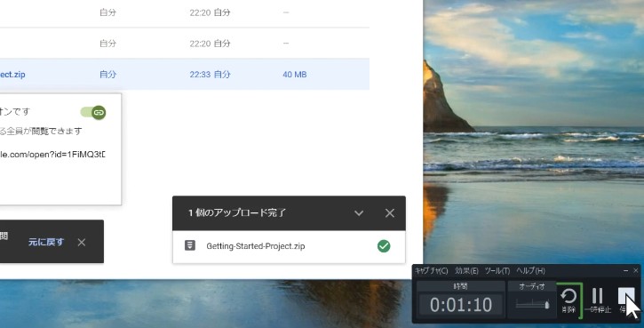Close the upload complete notification
Screen dimensions: 644x328
pyautogui.click(x=390, y=213)
